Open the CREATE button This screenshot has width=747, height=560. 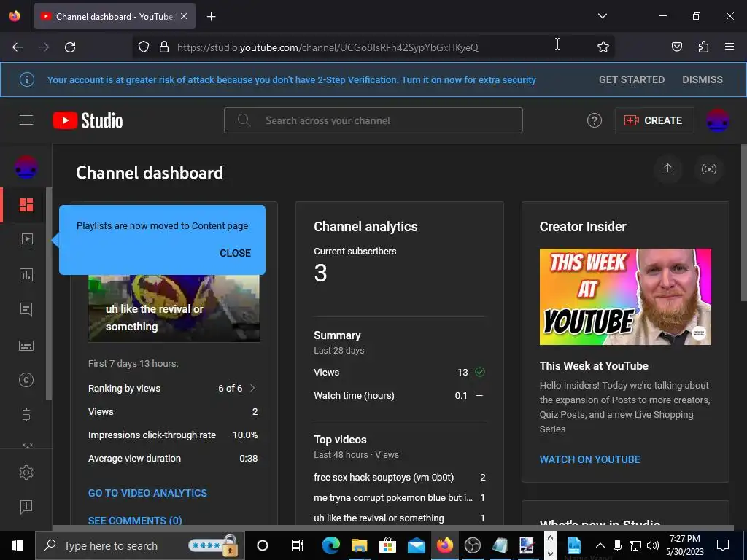tap(654, 120)
